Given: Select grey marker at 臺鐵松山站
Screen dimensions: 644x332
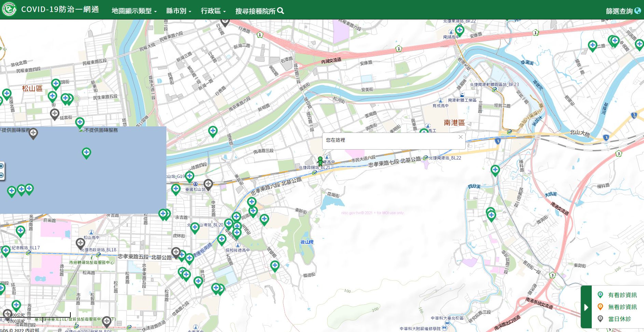Looking at the screenshot, I should click(x=208, y=185).
